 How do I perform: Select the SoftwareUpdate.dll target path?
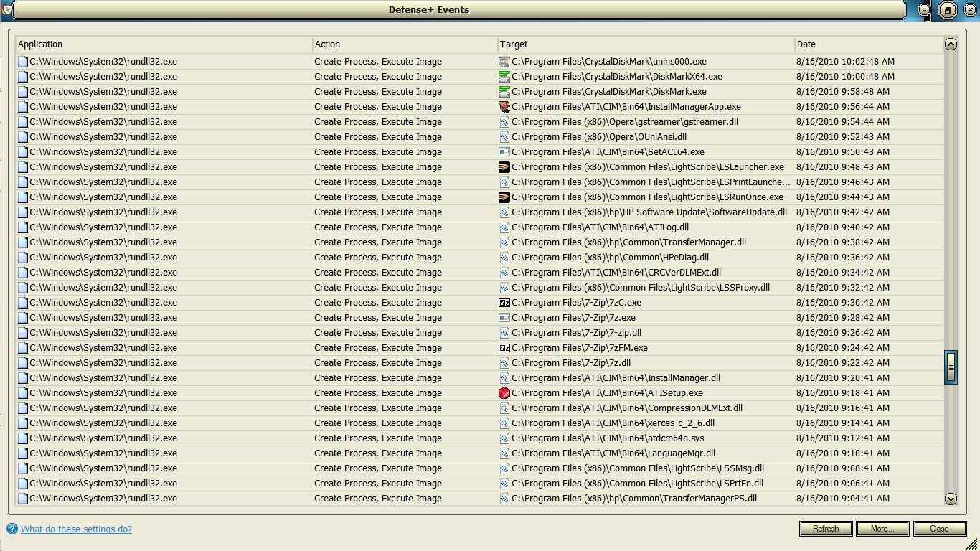pos(649,212)
